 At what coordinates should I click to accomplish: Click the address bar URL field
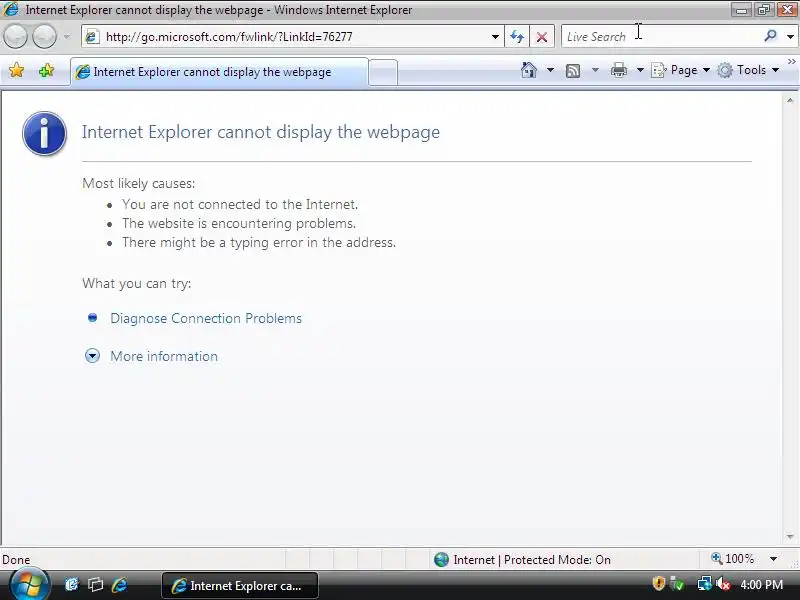(x=293, y=37)
